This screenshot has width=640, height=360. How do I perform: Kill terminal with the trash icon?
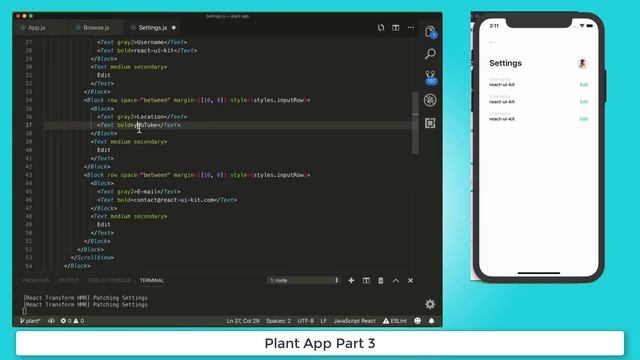pyautogui.click(x=380, y=280)
